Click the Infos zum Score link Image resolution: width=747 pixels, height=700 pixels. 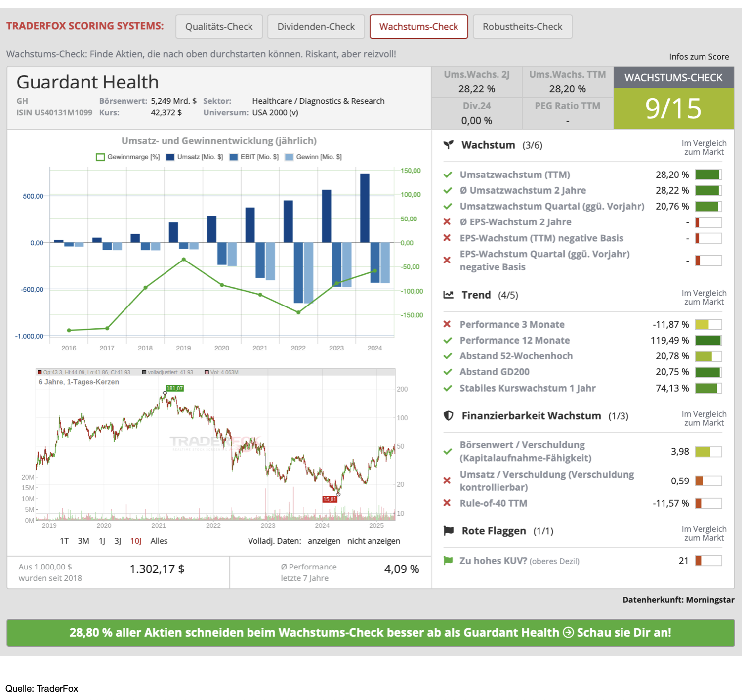click(699, 57)
